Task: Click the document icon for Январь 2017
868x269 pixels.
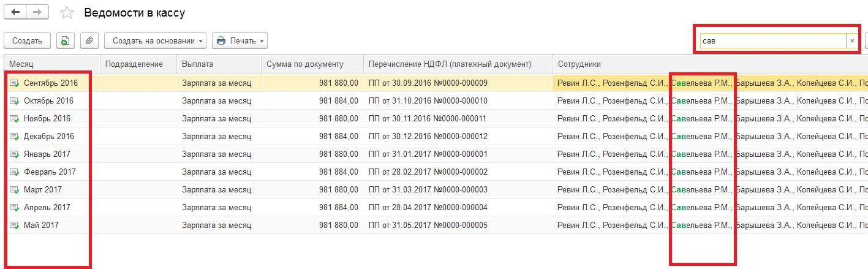Action: pyautogui.click(x=15, y=154)
